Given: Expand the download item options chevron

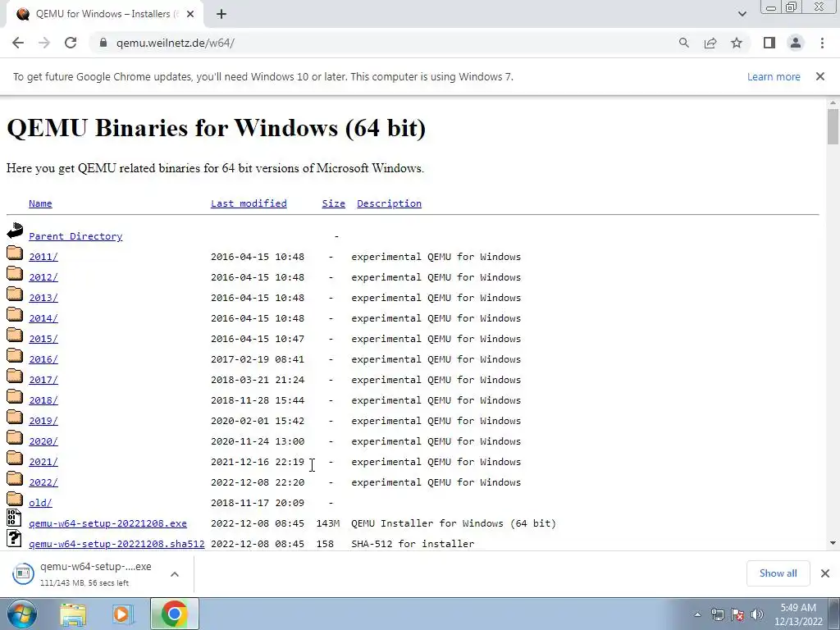Looking at the screenshot, I should coord(175,573).
